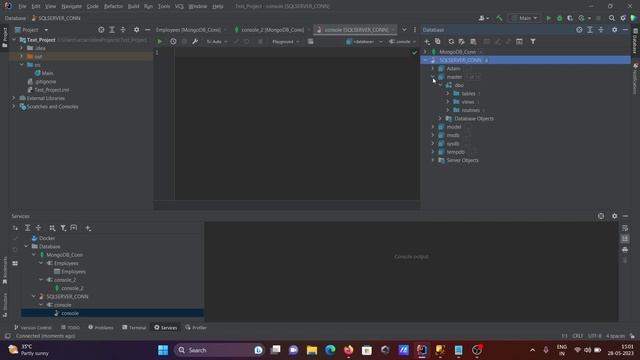The width and height of the screenshot is (640, 360).
Task: Collapse all services icon in Services toolbar
Action: coord(38,228)
